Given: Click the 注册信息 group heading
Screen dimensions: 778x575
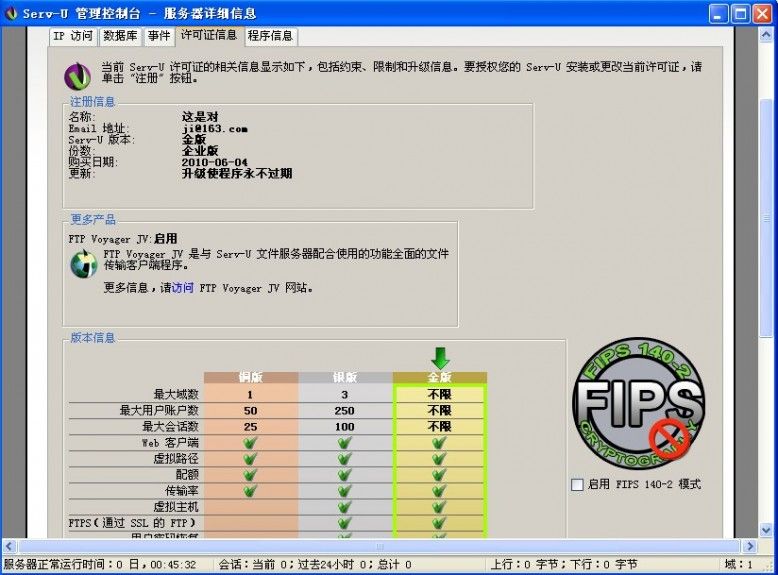Looking at the screenshot, I should click(92, 102).
